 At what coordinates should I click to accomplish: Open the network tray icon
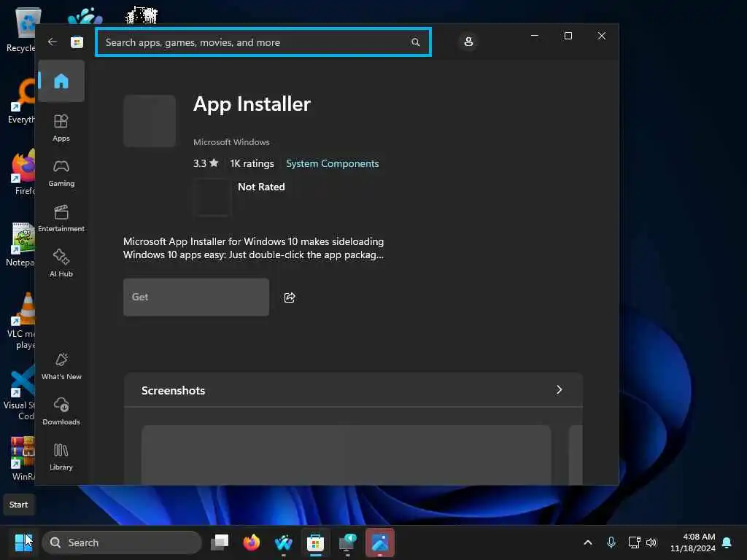pyautogui.click(x=634, y=542)
